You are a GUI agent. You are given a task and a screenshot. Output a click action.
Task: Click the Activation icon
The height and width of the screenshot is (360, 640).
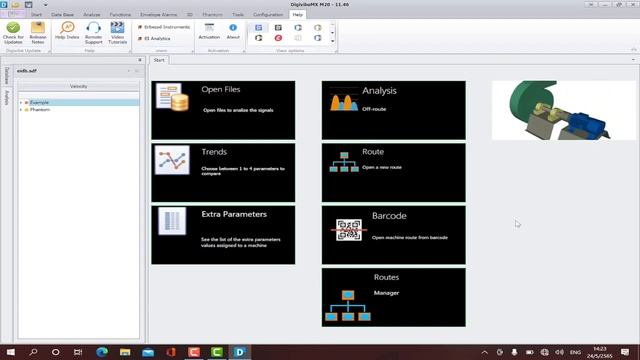[x=209, y=31]
